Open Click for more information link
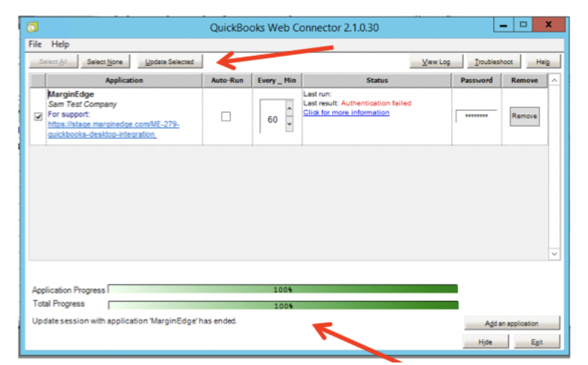The height and width of the screenshot is (365, 588). coord(346,112)
